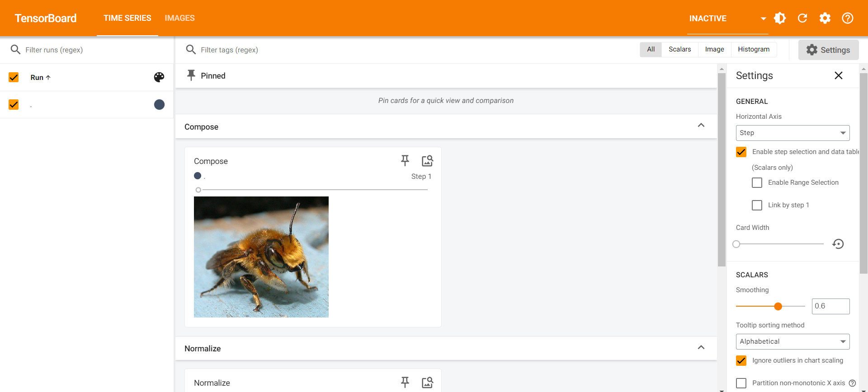
Task: Adjust the Smoothing slider
Action: pos(770,306)
